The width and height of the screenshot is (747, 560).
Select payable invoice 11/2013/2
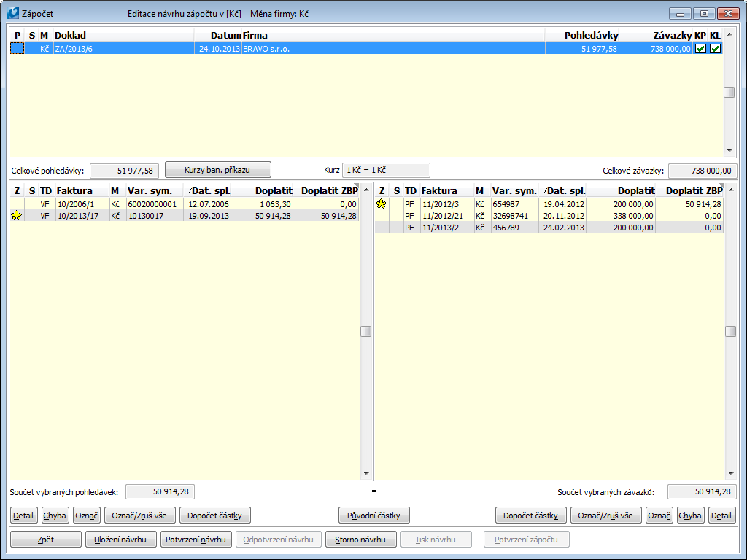[x=549, y=227]
